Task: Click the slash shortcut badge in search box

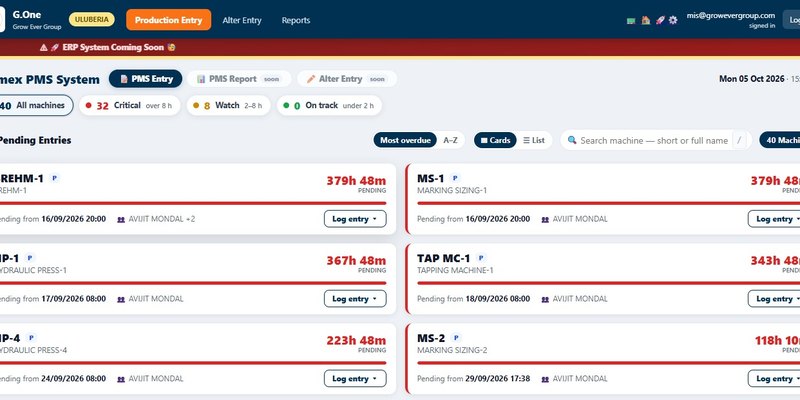Action: coord(739,140)
